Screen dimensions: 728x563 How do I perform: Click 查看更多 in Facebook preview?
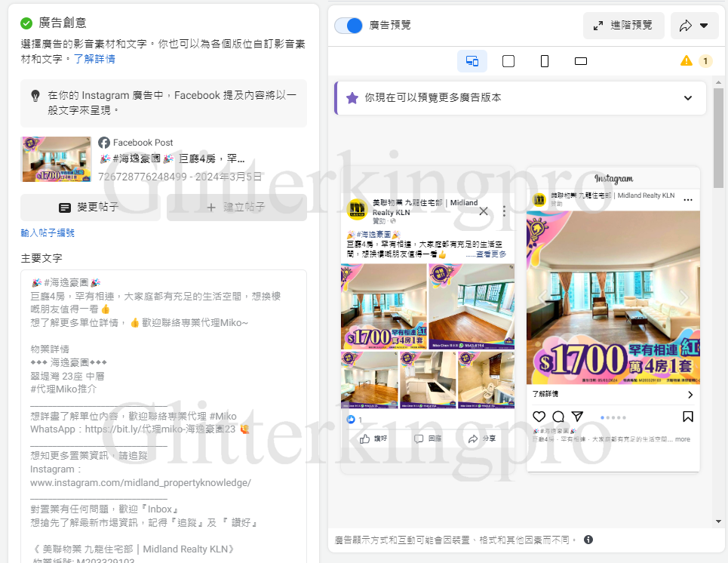coord(491,254)
